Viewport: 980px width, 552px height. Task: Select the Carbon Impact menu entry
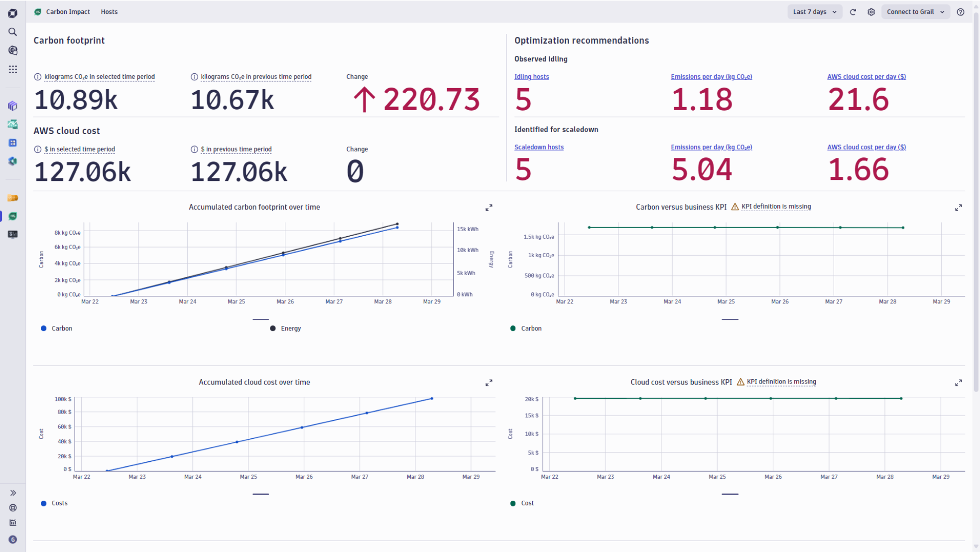click(68, 11)
